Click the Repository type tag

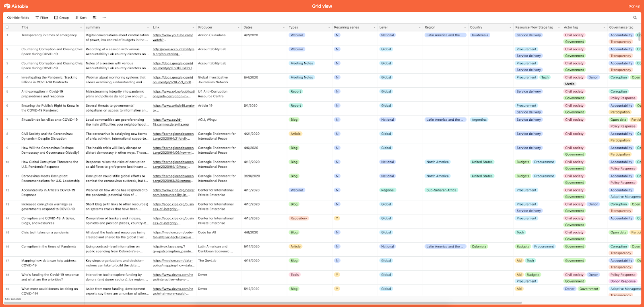click(299, 218)
